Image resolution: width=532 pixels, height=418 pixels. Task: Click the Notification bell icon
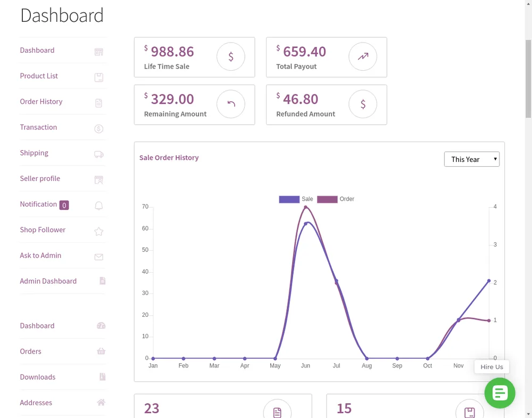tap(99, 206)
